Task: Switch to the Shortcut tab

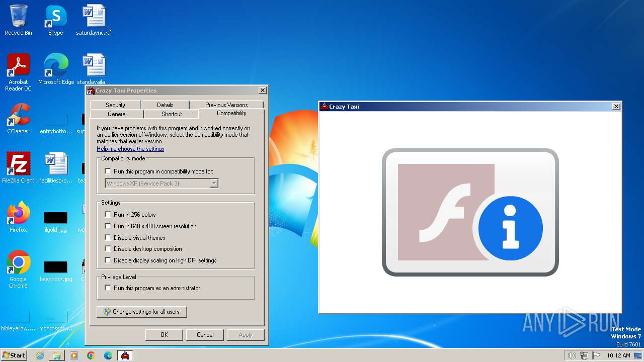Action: tap(172, 114)
